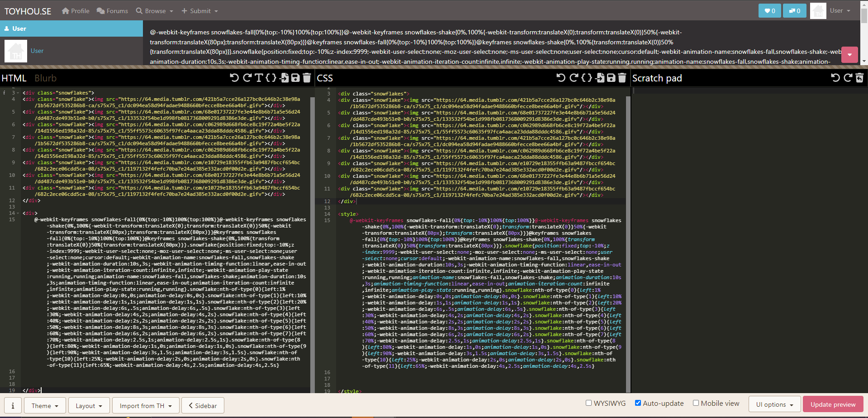Image resolution: width=868 pixels, height=418 pixels.
Task: Toggle the red expander arrow near the user header
Action: pyautogui.click(x=849, y=54)
